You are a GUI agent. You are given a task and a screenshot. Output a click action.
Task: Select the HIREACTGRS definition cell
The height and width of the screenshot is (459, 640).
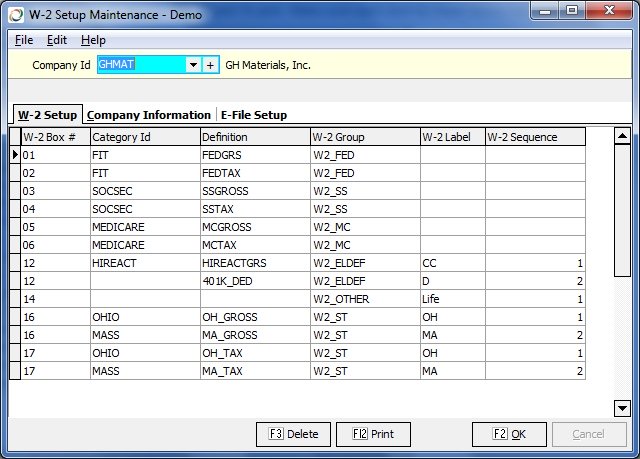tap(254, 263)
